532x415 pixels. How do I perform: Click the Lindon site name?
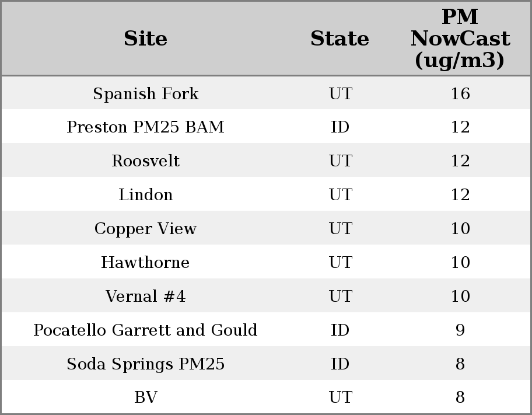coord(145,194)
